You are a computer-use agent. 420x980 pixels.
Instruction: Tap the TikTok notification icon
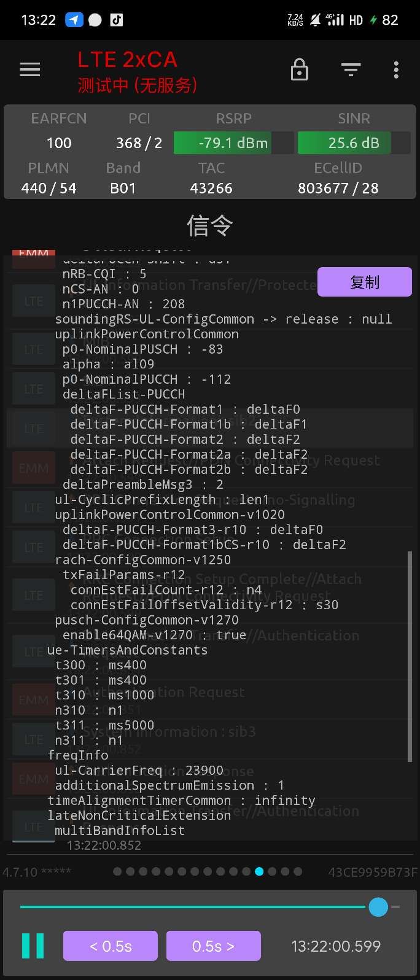tap(116, 20)
